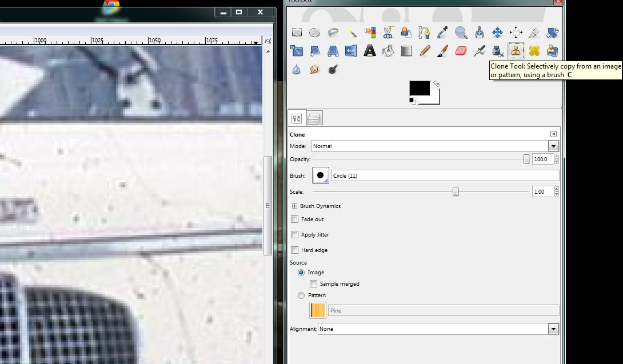Swap foreground and background colors
The image size is (623, 364).
tap(436, 84)
